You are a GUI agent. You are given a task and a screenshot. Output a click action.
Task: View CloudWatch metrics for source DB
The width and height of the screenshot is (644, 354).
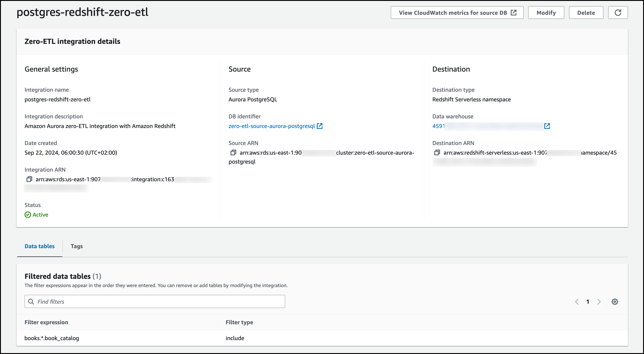pos(457,13)
